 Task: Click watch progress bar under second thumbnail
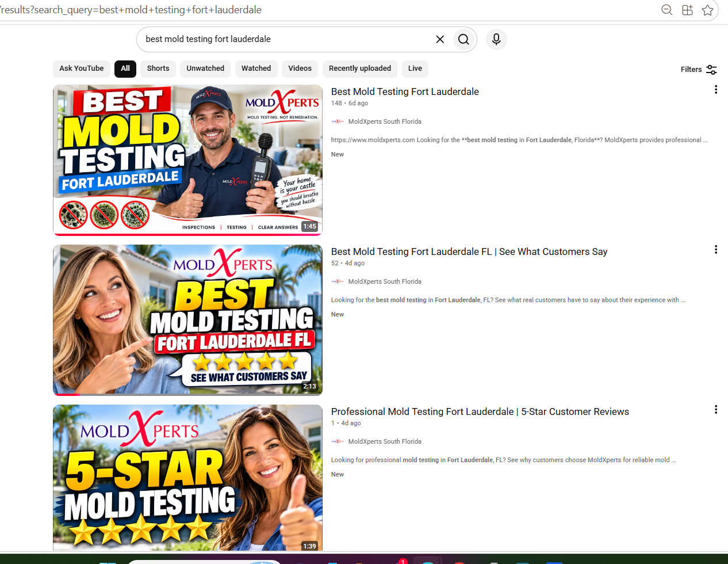click(x=187, y=395)
